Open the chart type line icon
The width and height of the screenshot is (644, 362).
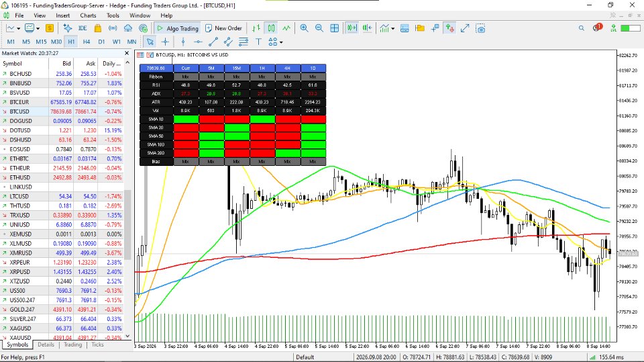point(10,28)
